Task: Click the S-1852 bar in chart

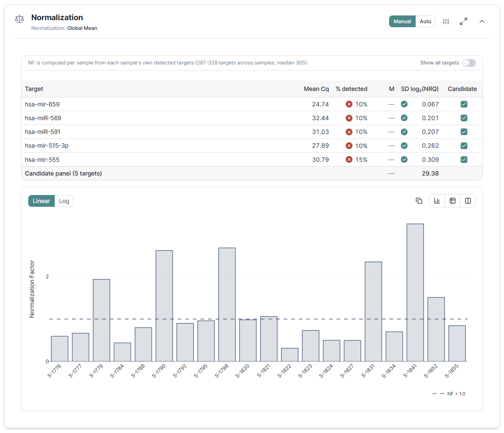Action: (x=436, y=329)
